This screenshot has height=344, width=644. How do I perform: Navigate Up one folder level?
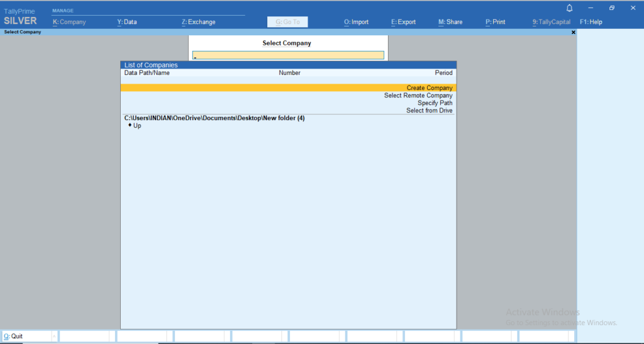click(x=137, y=126)
